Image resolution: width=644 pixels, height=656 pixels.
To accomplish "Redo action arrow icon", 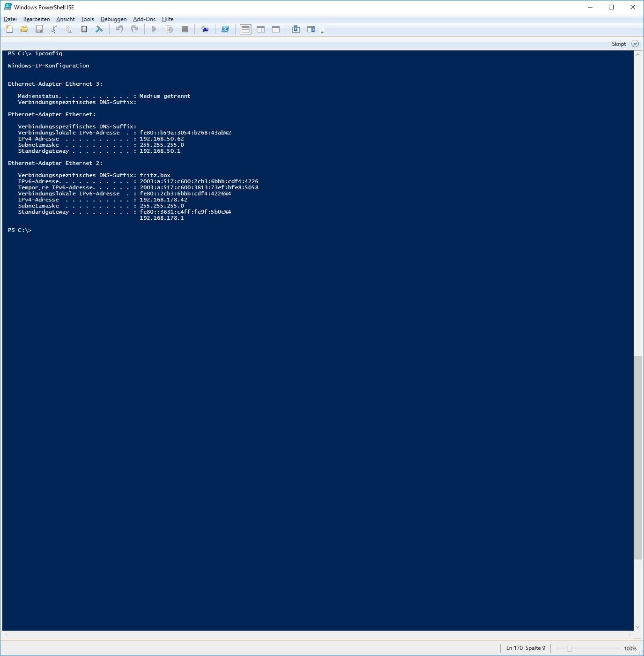I will point(134,29).
